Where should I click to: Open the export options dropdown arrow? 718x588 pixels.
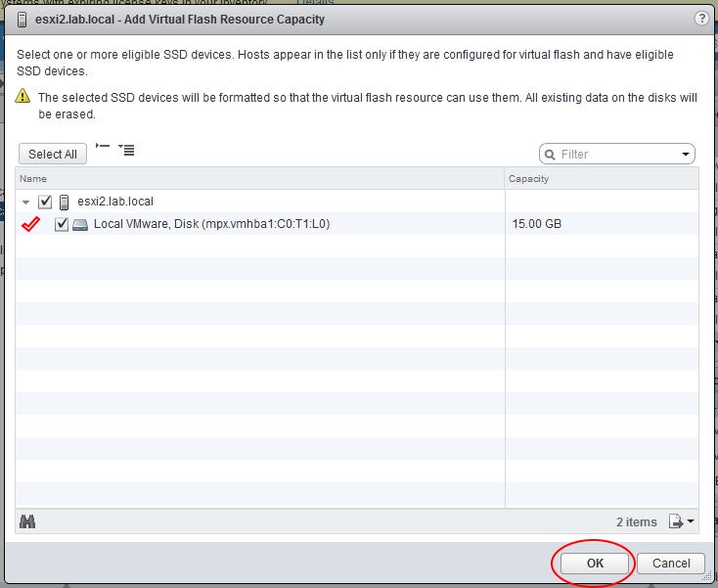pyautogui.click(x=690, y=521)
